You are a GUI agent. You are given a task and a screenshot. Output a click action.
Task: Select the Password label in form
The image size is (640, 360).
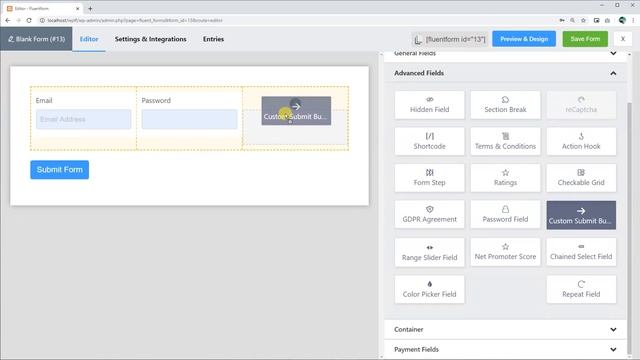(x=156, y=100)
